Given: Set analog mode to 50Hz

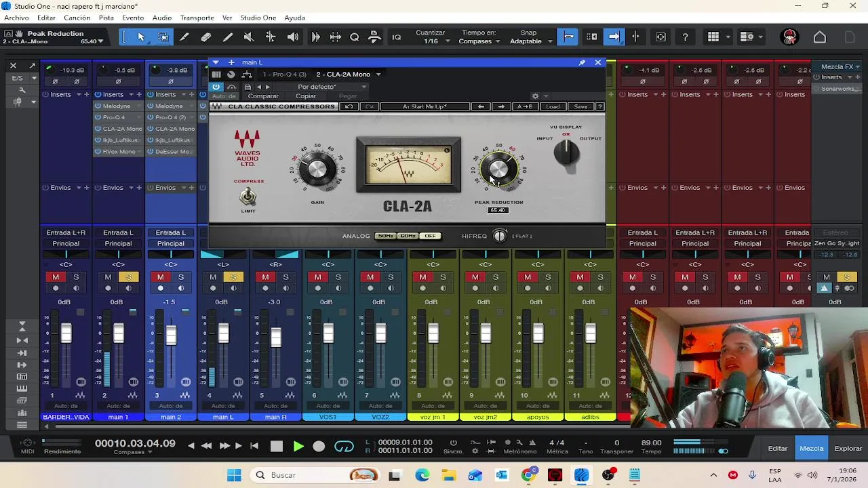Looking at the screenshot, I should click(x=385, y=236).
